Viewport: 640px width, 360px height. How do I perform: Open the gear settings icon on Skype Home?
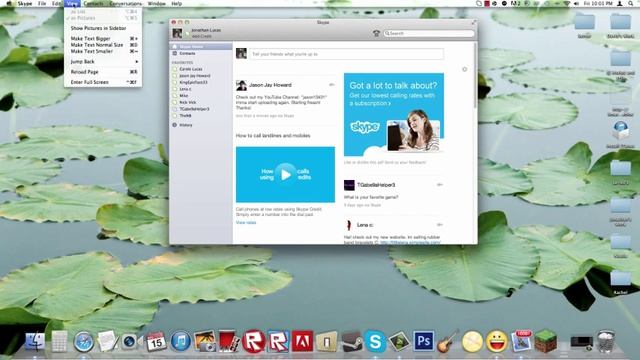tap(464, 69)
